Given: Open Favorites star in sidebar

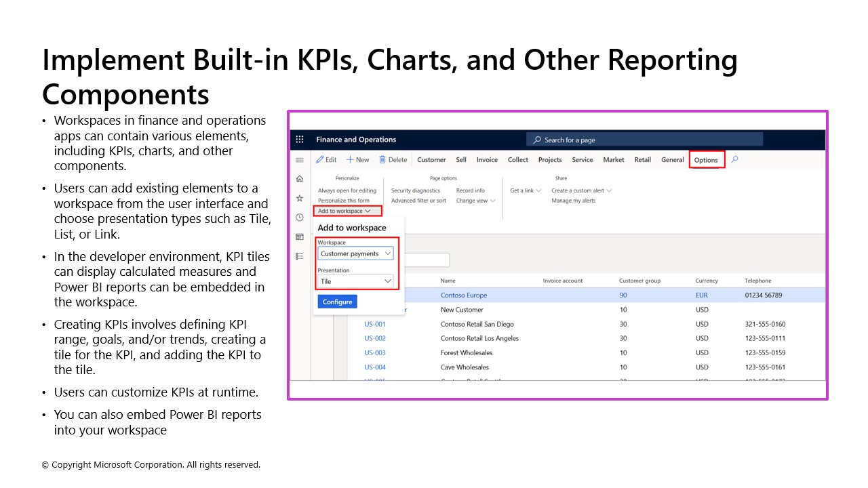Looking at the screenshot, I should click(x=300, y=198).
